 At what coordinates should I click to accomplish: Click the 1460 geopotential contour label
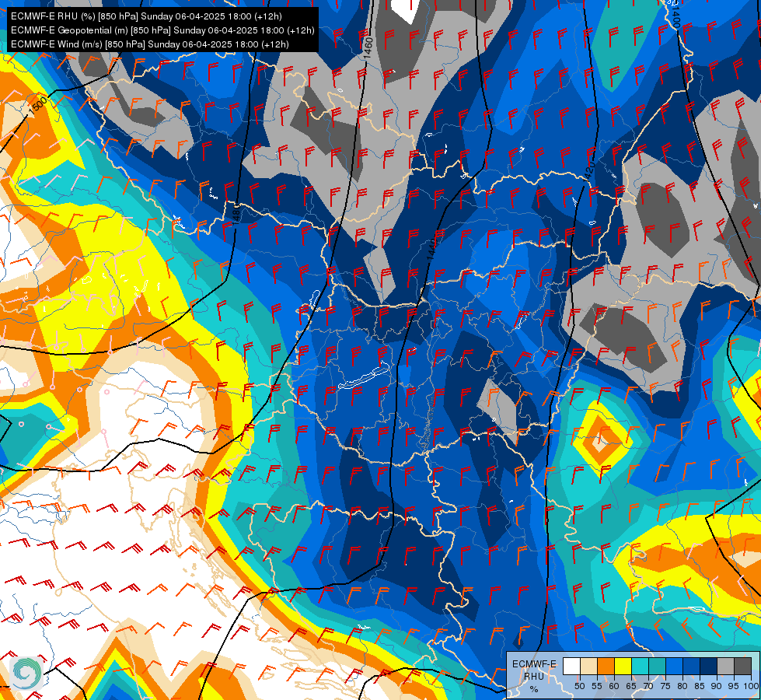368,48
